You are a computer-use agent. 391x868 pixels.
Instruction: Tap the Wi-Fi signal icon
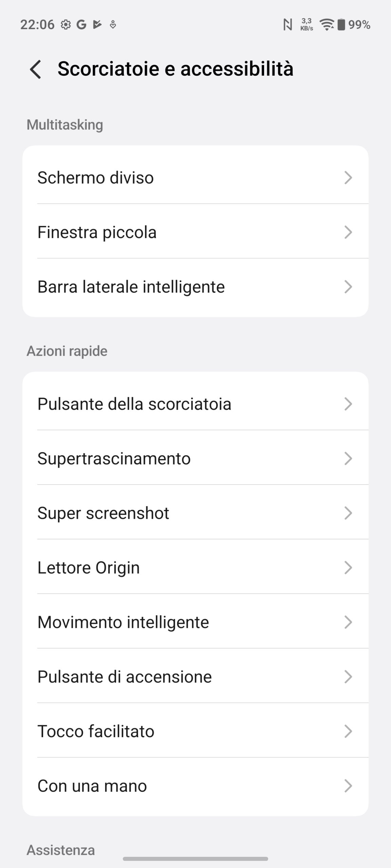(x=327, y=25)
